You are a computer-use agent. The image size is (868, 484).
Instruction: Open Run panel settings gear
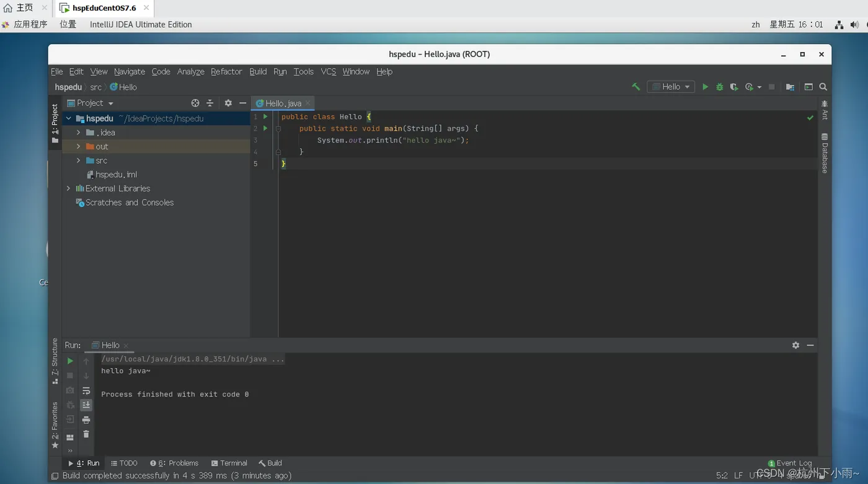click(x=795, y=345)
